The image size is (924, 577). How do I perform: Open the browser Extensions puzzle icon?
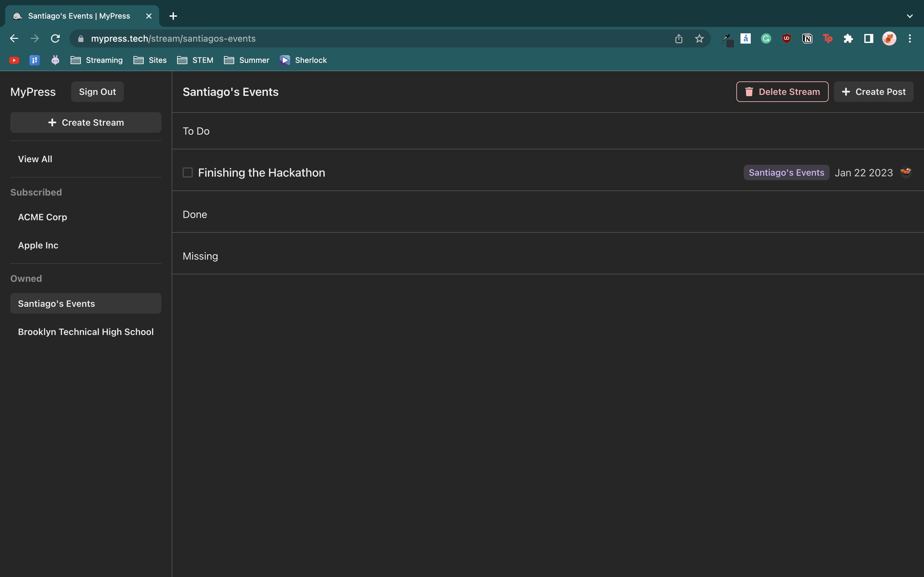848,38
